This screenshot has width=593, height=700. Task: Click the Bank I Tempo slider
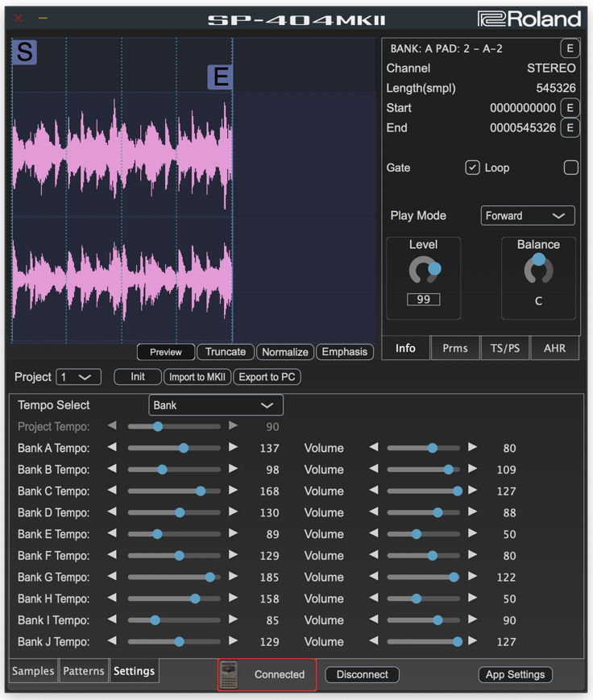[174, 620]
